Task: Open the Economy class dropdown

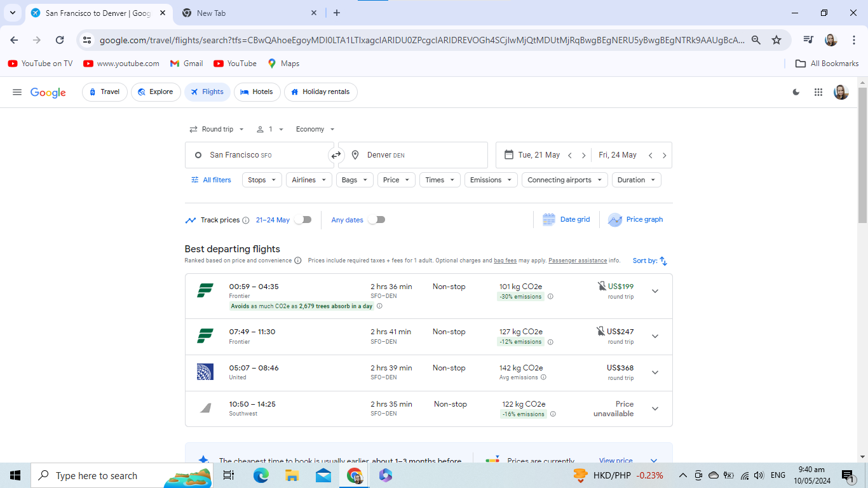Action: click(315, 130)
